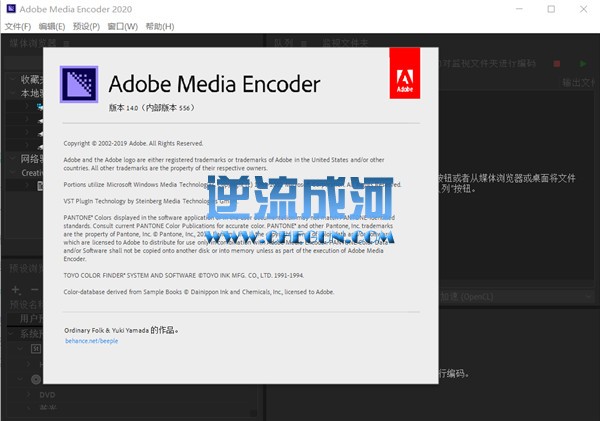
Task: Switch to the 媒体浏览器 panel tab
Action: point(33,43)
